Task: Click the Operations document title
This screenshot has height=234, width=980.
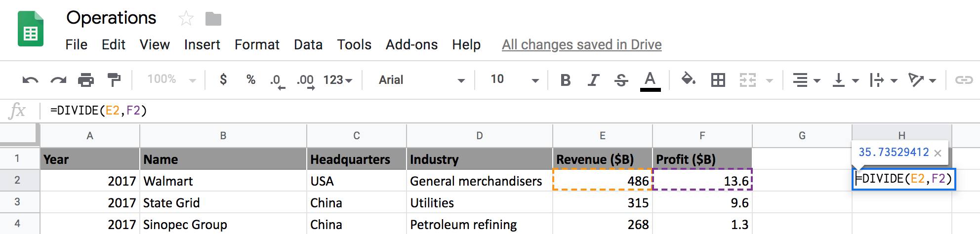Action: point(111,18)
